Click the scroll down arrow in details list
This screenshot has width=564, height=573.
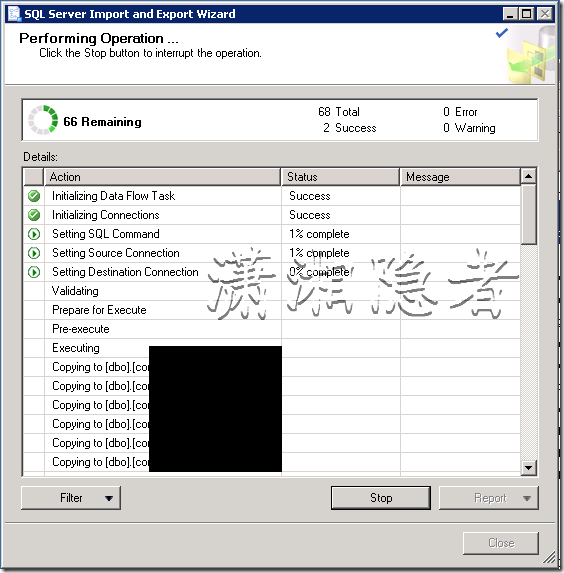[x=529, y=467]
